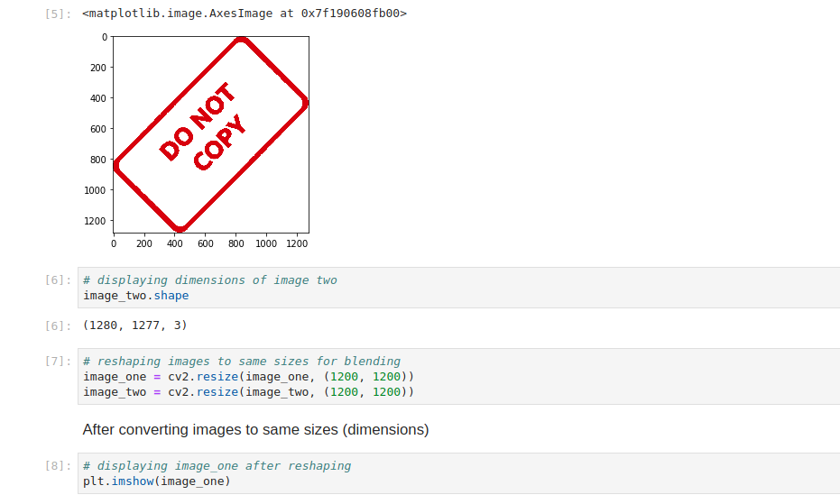This screenshot has width=840, height=504.
Task: Select the 'After converting images' markdown cell
Action: (255, 429)
